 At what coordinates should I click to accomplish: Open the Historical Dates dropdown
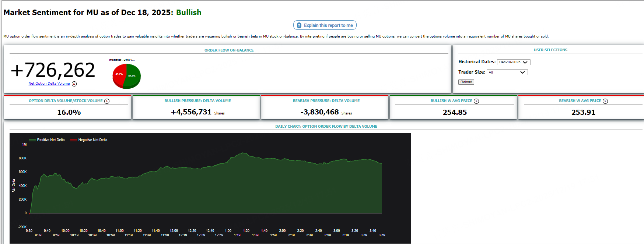[x=513, y=62]
